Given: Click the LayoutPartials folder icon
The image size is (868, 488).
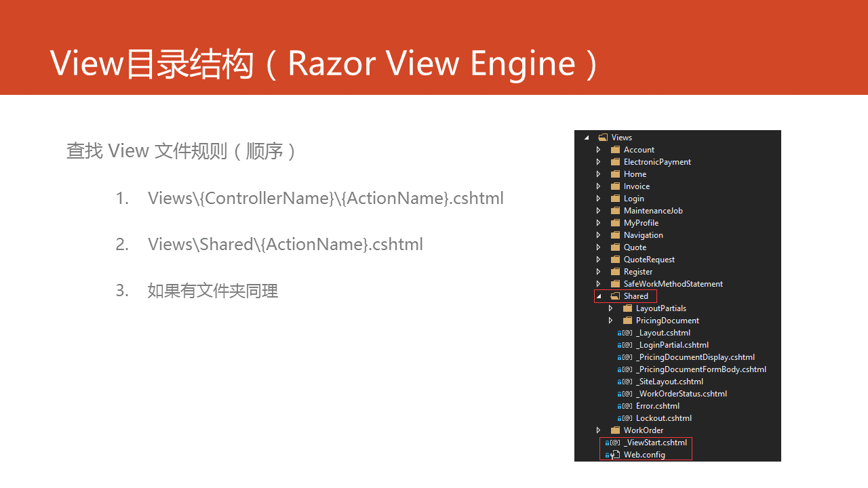Looking at the screenshot, I should pyautogui.click(x=627, y=308).
